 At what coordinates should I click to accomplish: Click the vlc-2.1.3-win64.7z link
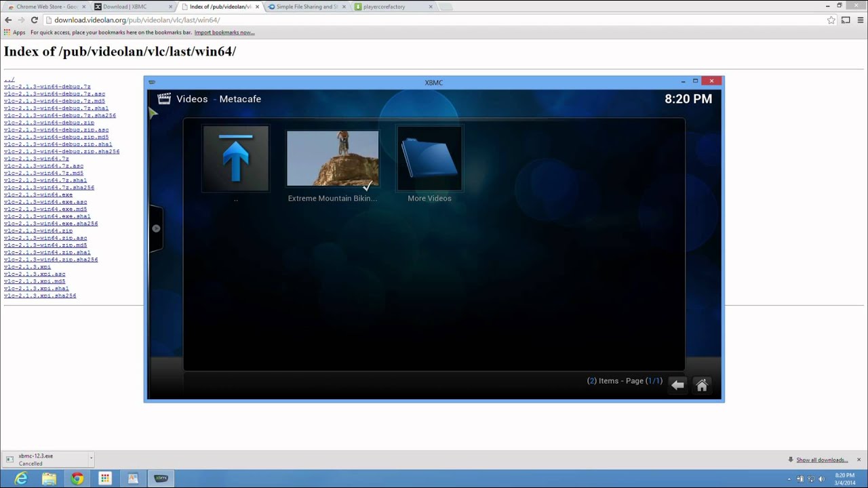point(37,159)
